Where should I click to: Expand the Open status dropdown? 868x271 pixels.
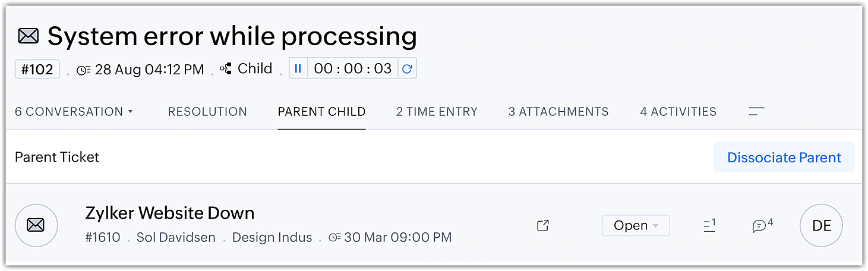pyautogui.click(x=636, y=225)
